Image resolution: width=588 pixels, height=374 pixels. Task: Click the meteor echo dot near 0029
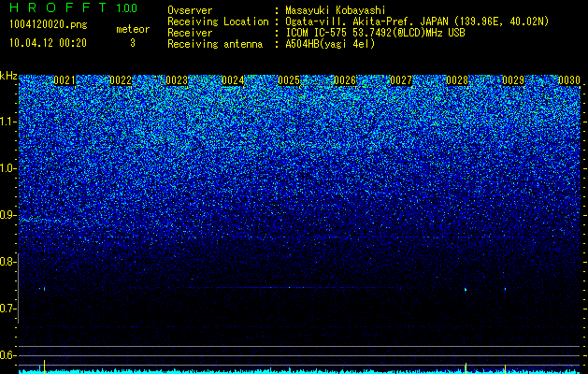pos(505,290)
